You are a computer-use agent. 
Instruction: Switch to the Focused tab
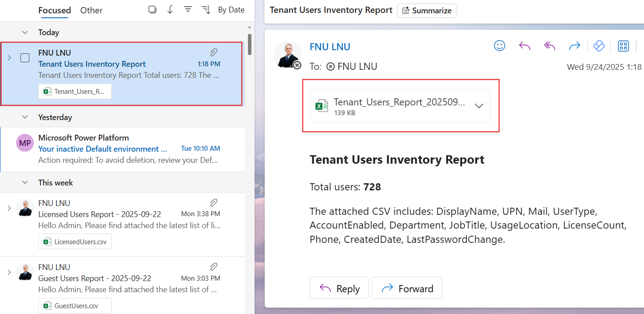pyautogui.click(x=54, y=10)
